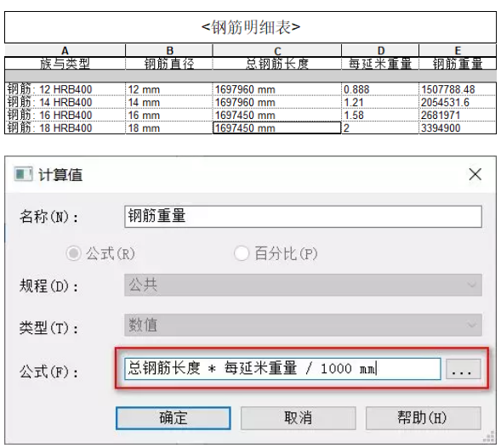
Task: Click the 14 mm diameter cell
Action: pos(169,102)
